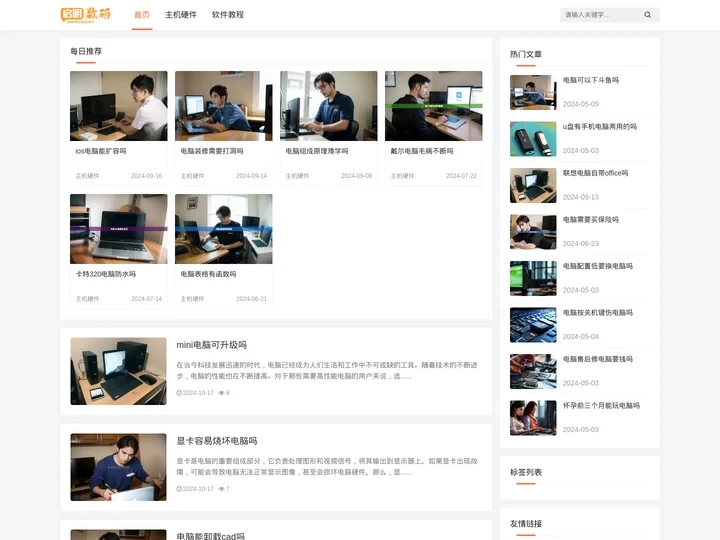This screenshot has width=720, height=540.
Task: Click the 标签列表 sidebar heading
Action: pyautogui.click(x=526, y=472)
